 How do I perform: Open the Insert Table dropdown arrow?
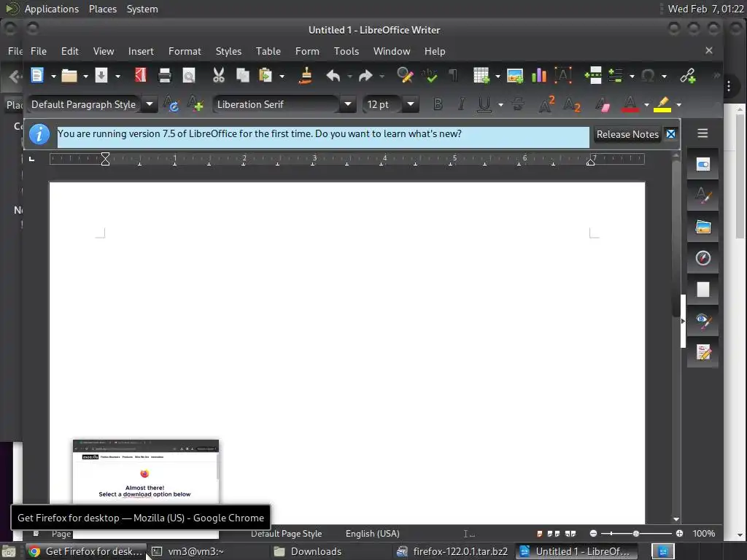[x=498, y=76]
